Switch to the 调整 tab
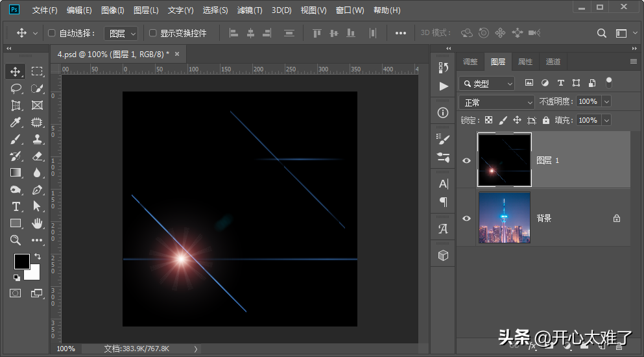644x357 pixels. 470,62
